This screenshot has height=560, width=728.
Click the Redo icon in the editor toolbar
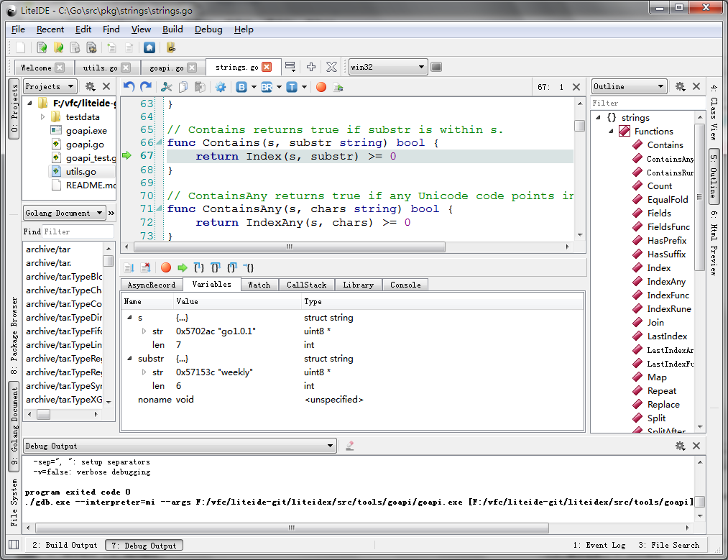[145, 86]
